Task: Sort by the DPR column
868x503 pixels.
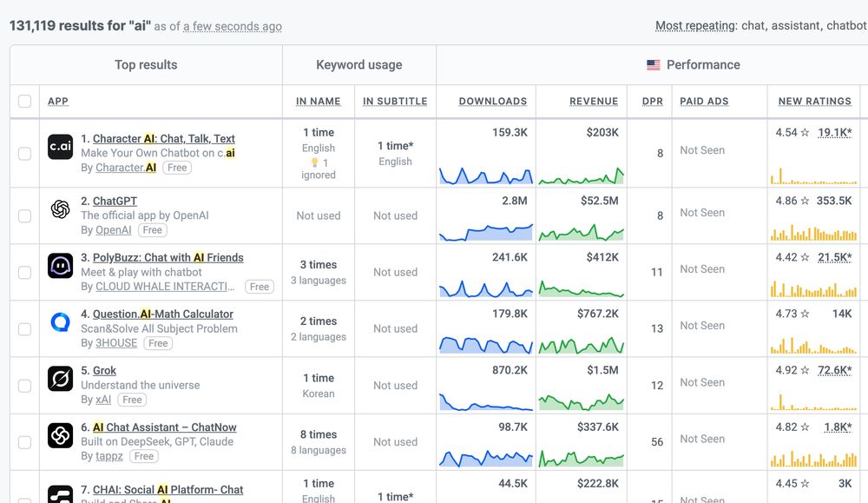Action: click(x=653, y=102)
